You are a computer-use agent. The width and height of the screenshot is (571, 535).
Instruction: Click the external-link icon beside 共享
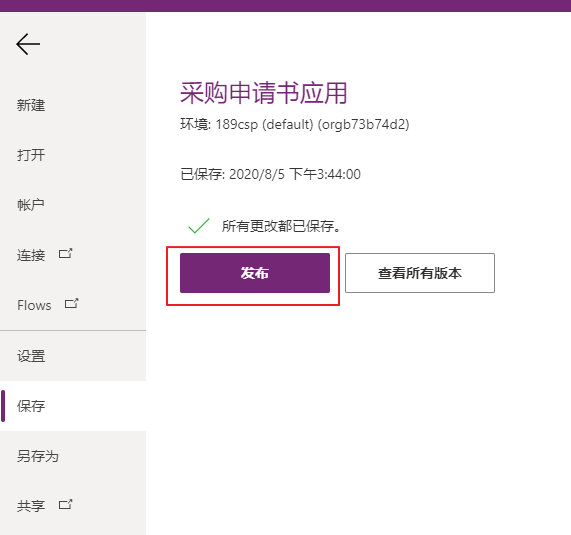tap(66, 504)
